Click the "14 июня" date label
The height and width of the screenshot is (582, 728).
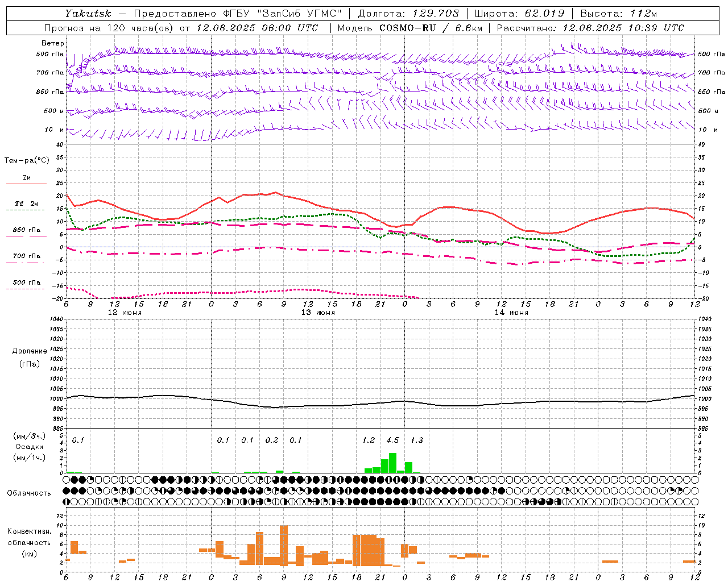511,313
